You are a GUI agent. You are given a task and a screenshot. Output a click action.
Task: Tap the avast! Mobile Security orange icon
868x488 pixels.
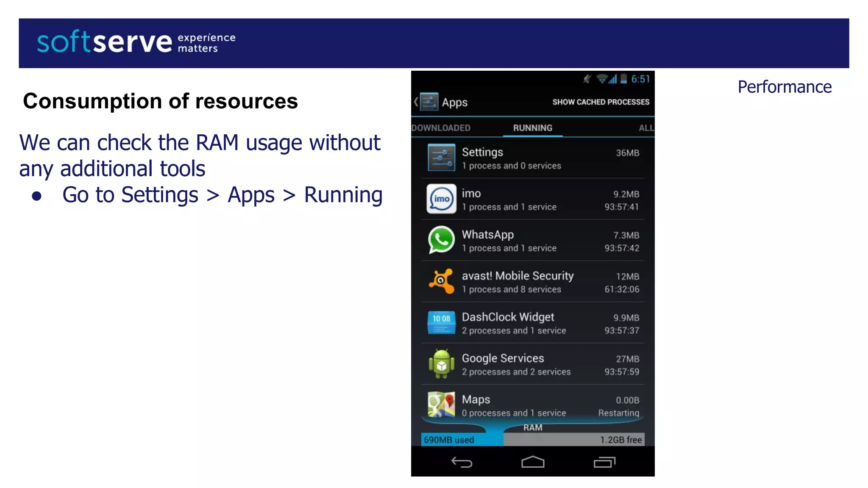[x=441, y=281]
